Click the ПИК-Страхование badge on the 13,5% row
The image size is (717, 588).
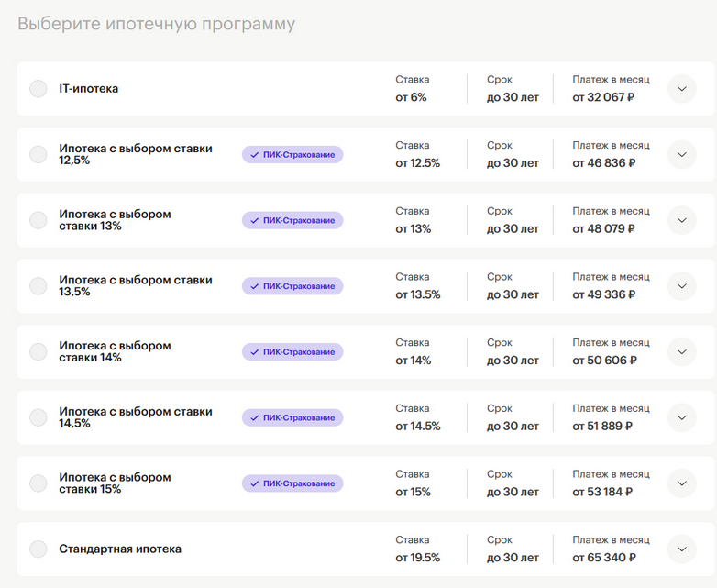click(x=292, y=286)
